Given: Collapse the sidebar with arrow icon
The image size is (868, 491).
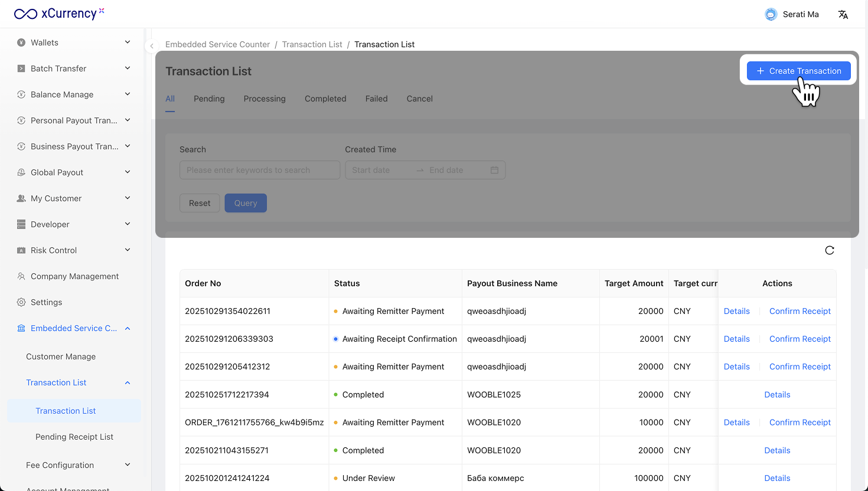Looking at the screenshot, I should pyautogui.click(x=152, y=45).
